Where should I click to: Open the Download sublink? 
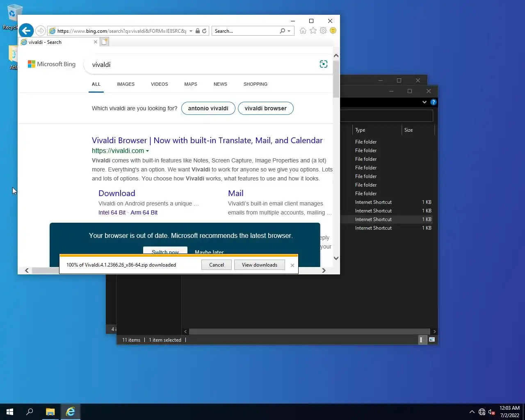(x=117, y=193)
